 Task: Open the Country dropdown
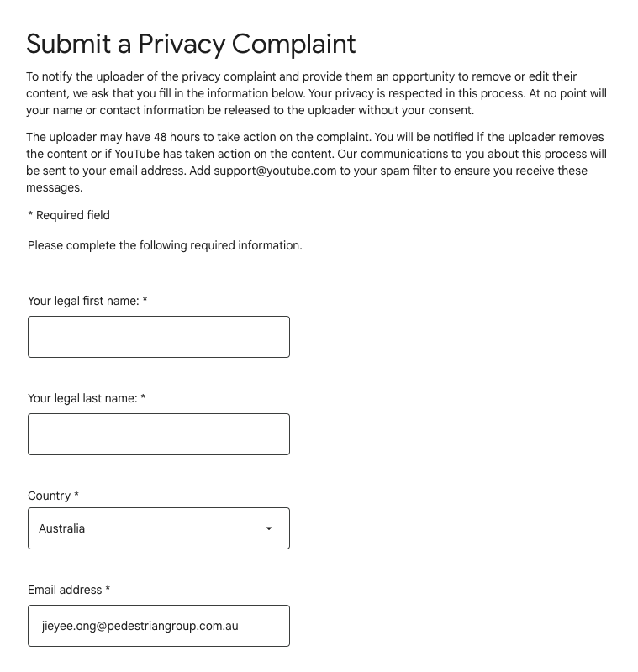point(158,528)
